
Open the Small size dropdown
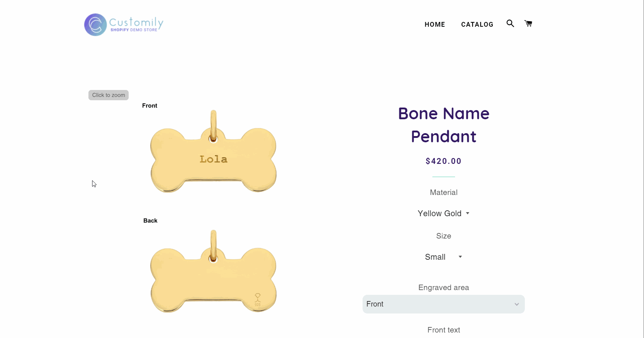point(435,257)
